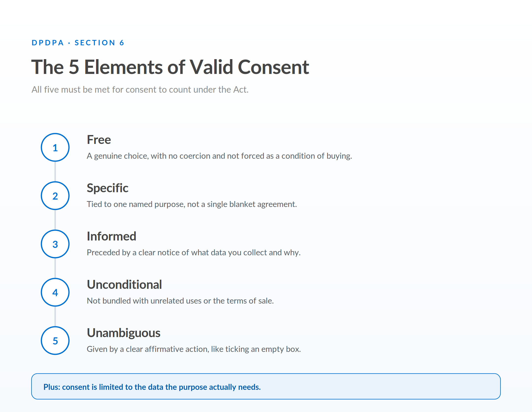Viewport: 532px width, 412px height.
Task: Click the blue "Plus: consent is limited" callout box
Action: (x=266, y=386)
